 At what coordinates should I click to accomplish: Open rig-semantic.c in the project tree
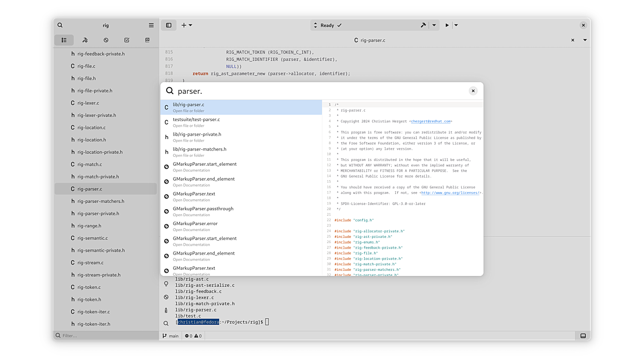coord(92,238)
